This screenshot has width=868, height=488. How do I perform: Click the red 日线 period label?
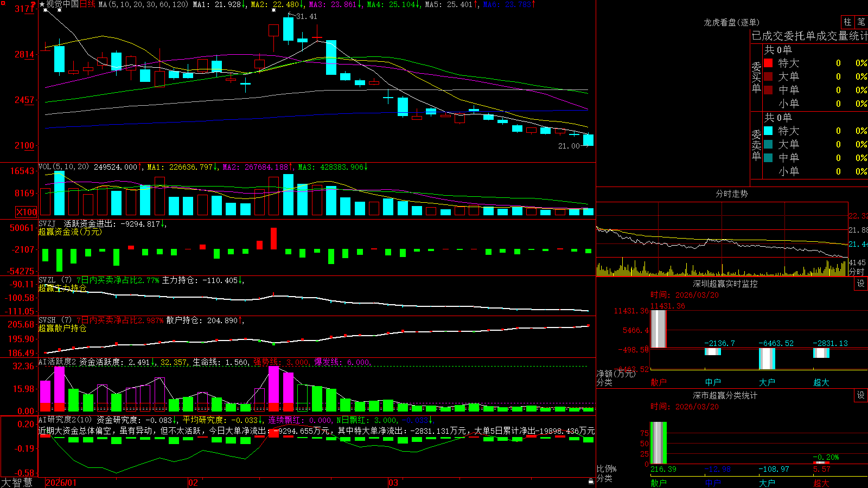(x=88, y=4)
